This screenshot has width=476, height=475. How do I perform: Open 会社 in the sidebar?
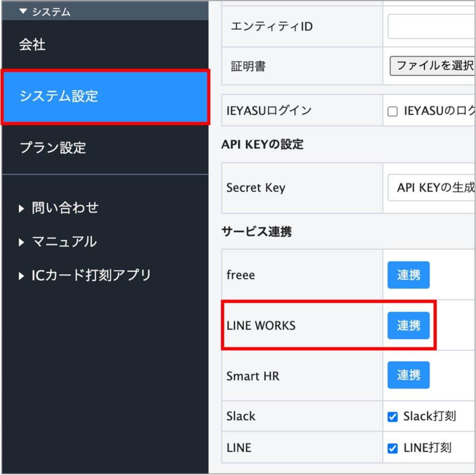(33, 45)
